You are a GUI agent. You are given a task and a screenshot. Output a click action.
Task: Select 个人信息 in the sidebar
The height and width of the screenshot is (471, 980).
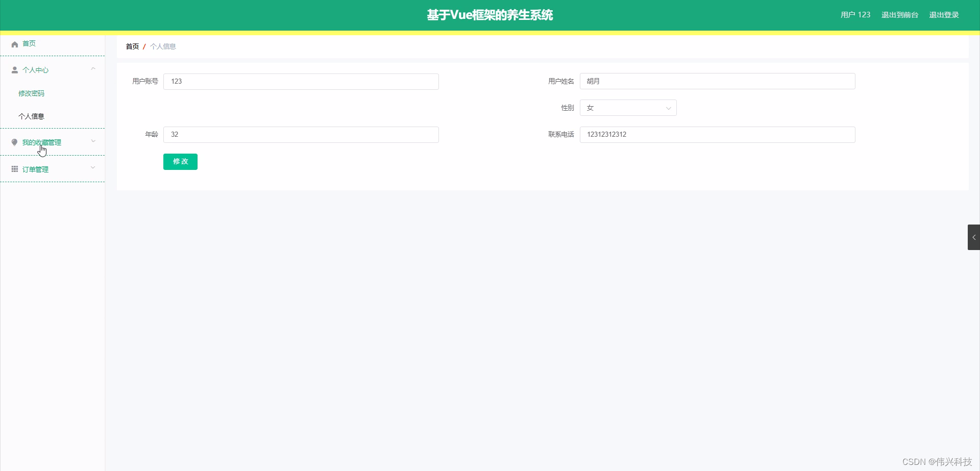31,116
